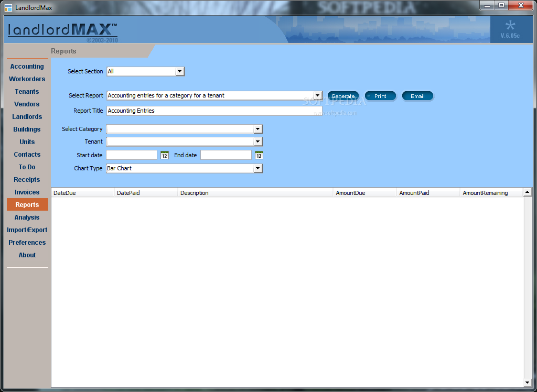Image resolution: width=537 pixels, height=392 pixels.
Task: Go to Import/Export section
Action: (27, 230)
